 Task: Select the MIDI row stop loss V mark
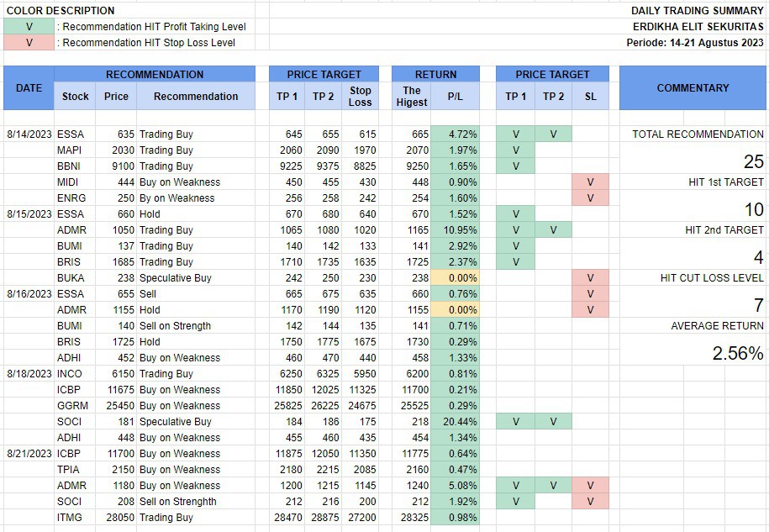click(590, 182)
